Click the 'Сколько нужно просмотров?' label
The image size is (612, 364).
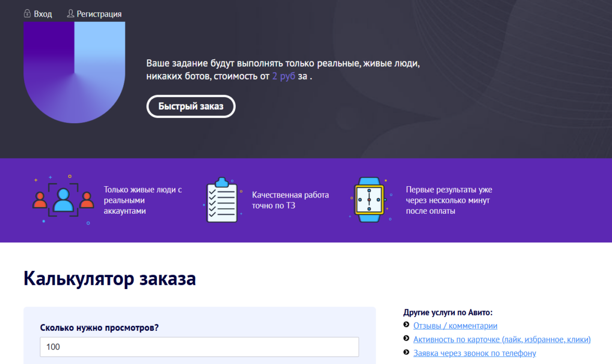click(x=99, y=328)
